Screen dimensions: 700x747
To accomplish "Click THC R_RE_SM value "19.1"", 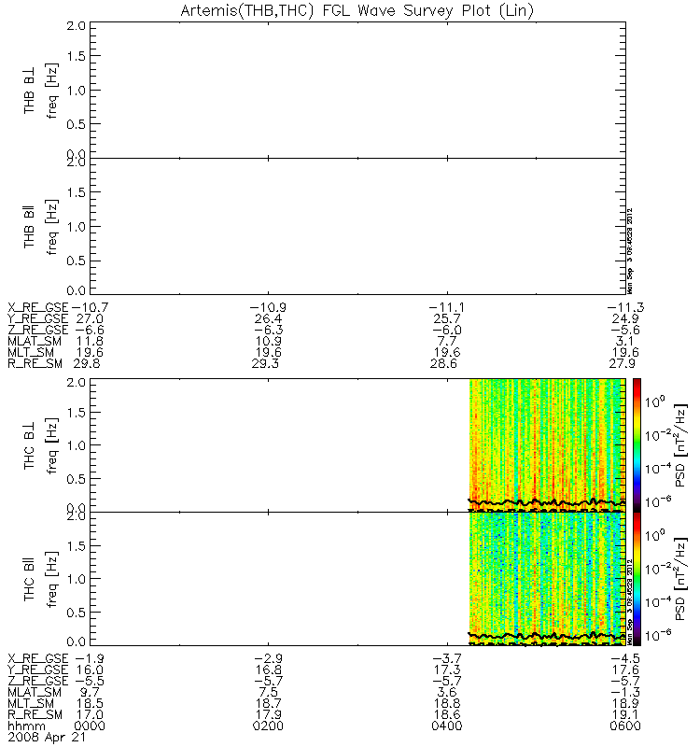I will pyautogui.click(x=625, y=714).
